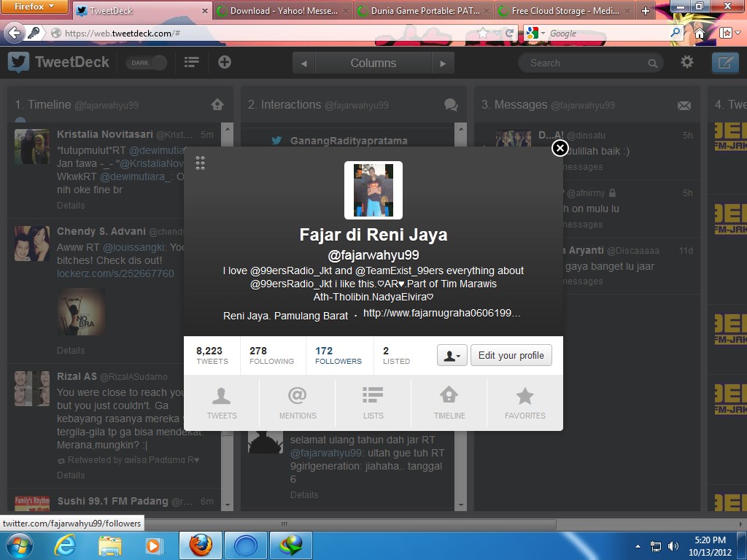Open Details under Kristalia Novitasari tweet
The width and height of the screenshot is (747, 560).
coord(71,205)
